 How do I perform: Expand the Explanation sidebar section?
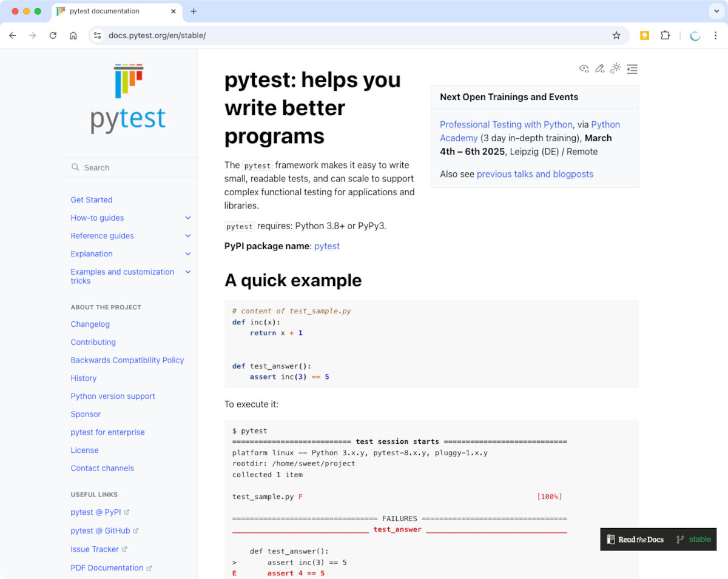(x=188, y=254)
